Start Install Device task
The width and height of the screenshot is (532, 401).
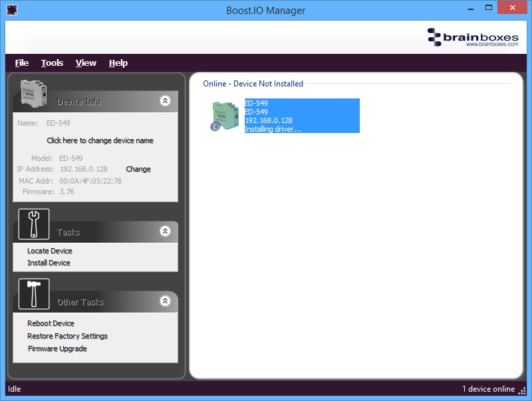point(49,263)
